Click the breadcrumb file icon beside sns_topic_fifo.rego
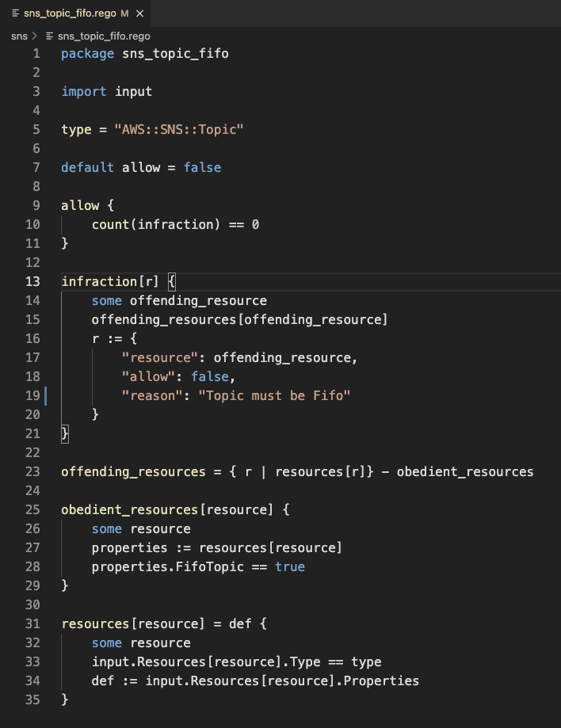Image resolution: width=561 pixels, height=728 pixels. click(x=50, y=36)
